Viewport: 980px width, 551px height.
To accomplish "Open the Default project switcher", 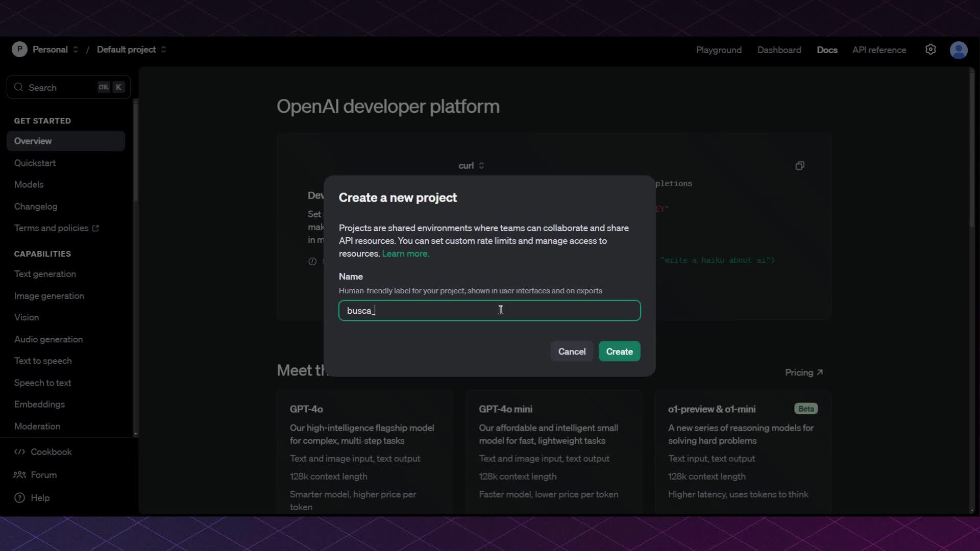I will tap(163, 49).
